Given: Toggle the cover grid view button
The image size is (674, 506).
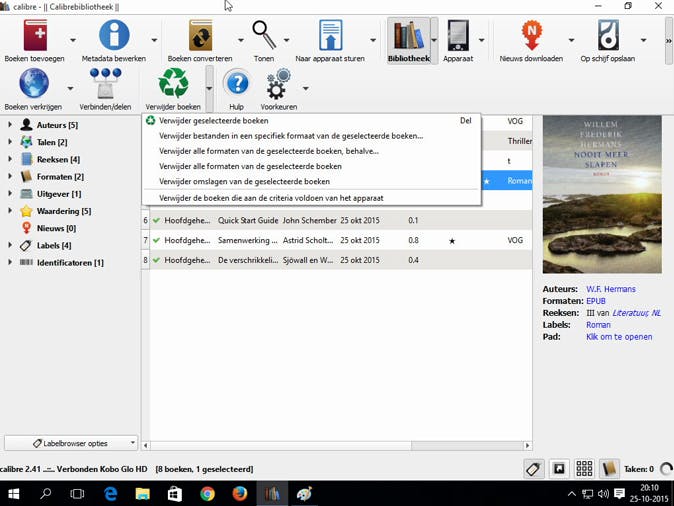Looking at the screenshot, I should [x=584, y=469].
